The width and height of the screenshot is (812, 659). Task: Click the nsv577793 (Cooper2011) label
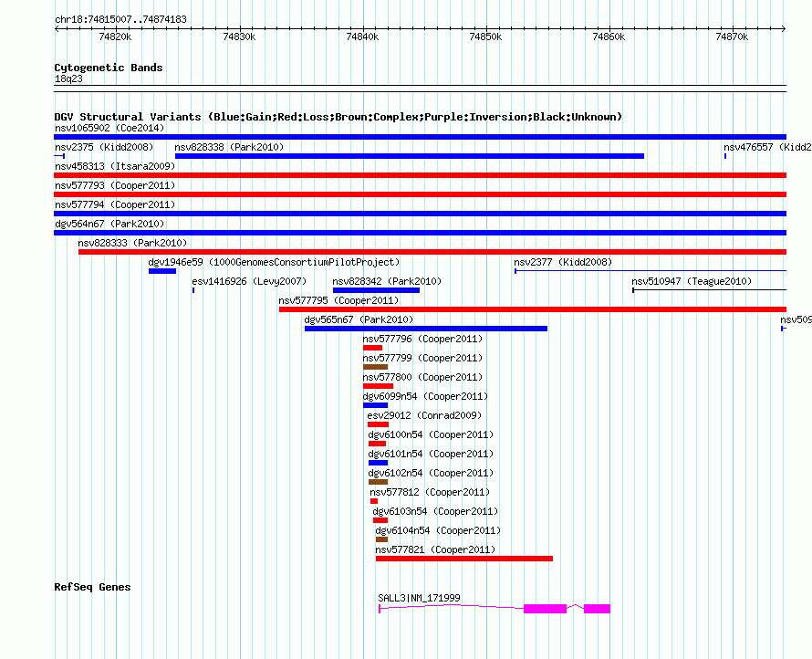[x=115, y=185]
